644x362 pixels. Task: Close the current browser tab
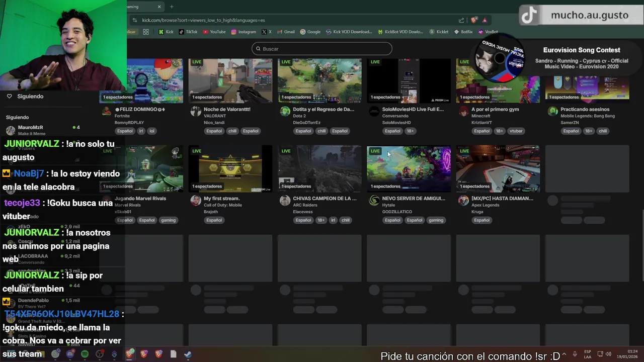tap(159, 7)
